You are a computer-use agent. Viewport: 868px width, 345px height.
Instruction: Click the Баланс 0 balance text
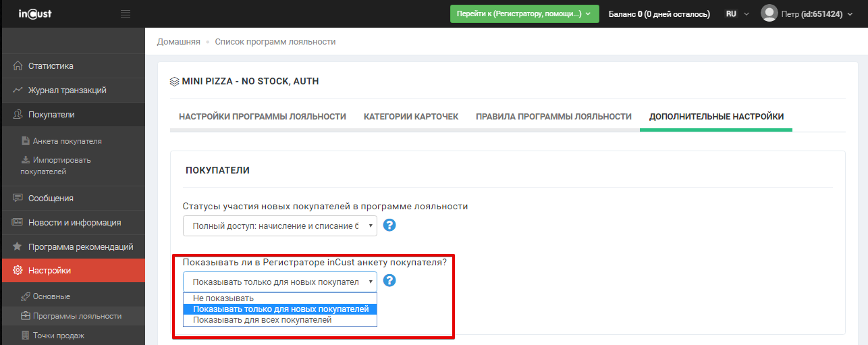point(659,14)
